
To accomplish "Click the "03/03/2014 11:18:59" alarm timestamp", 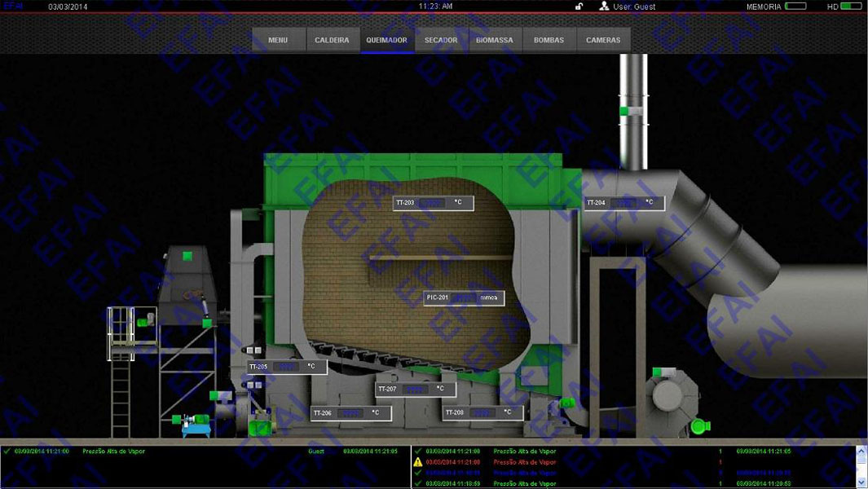I will tap(453, 483).
